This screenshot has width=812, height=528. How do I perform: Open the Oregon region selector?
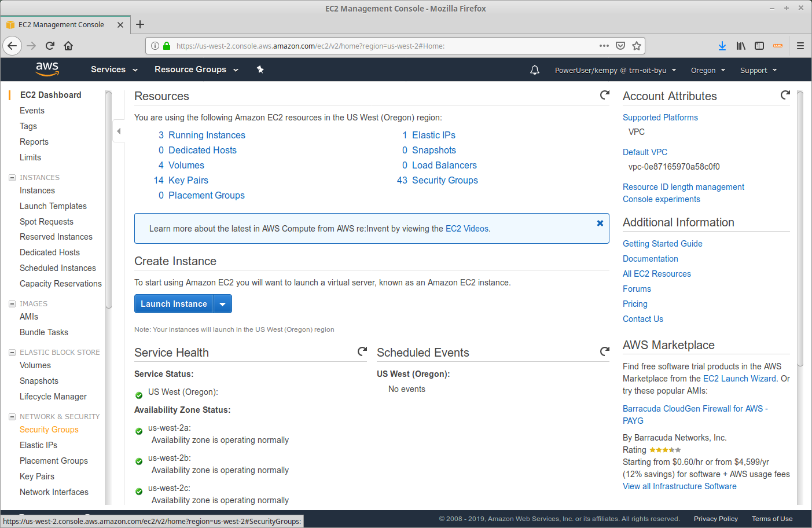point(708,70)
